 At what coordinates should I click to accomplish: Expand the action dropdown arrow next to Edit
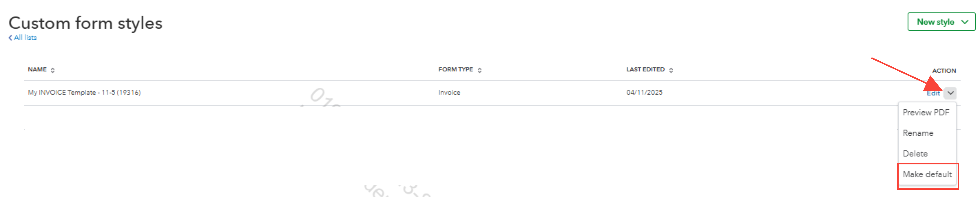pyautogui.click(x=950, y=93)
